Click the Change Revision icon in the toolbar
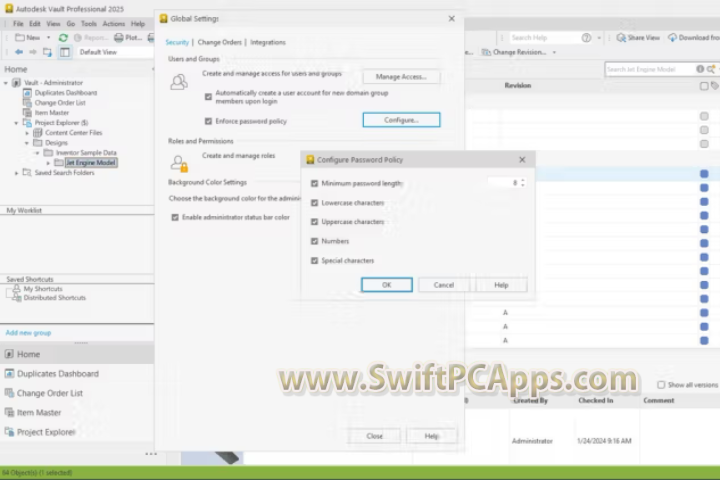The height and width of the screenshot is (480, 720). 486,52
